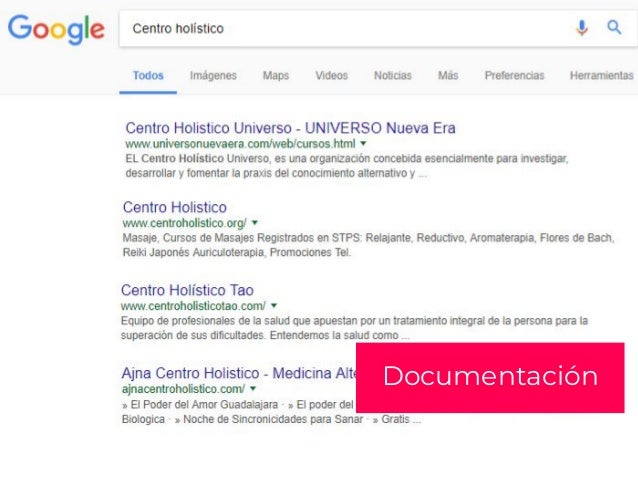This screenshot has width=638, height=479.
Task: Expand dropdown arrow next to universonuevaera.com URL
Action: coord(363,143)
